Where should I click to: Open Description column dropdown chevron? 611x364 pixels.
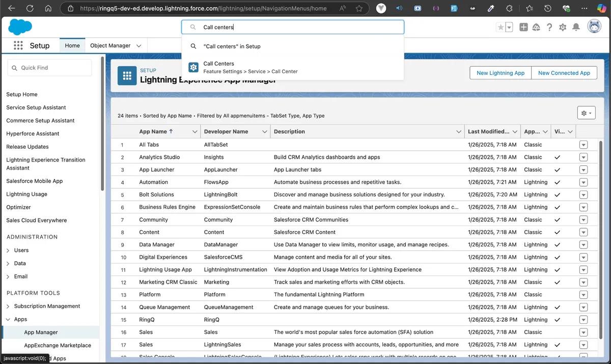click(459, 132)
